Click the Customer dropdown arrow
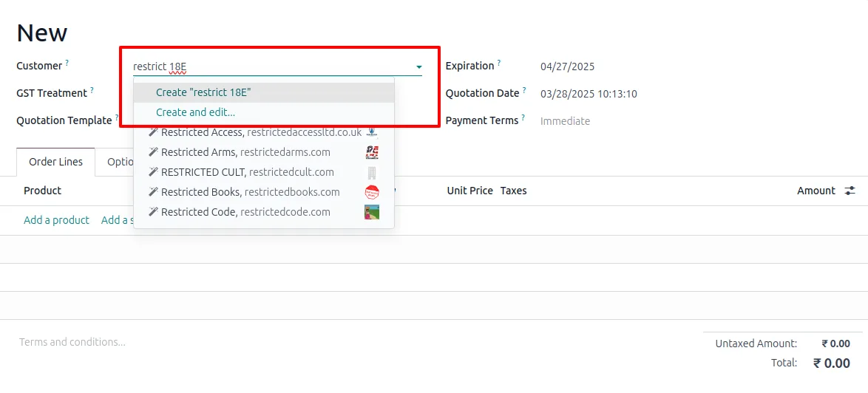 (419, 67)
